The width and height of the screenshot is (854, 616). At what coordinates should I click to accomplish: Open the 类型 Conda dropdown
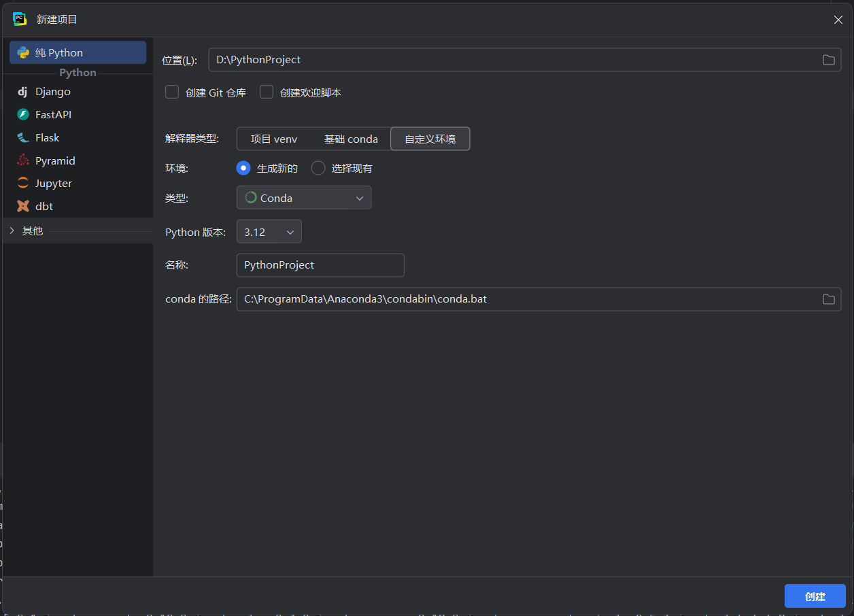[x=304, y=198]
